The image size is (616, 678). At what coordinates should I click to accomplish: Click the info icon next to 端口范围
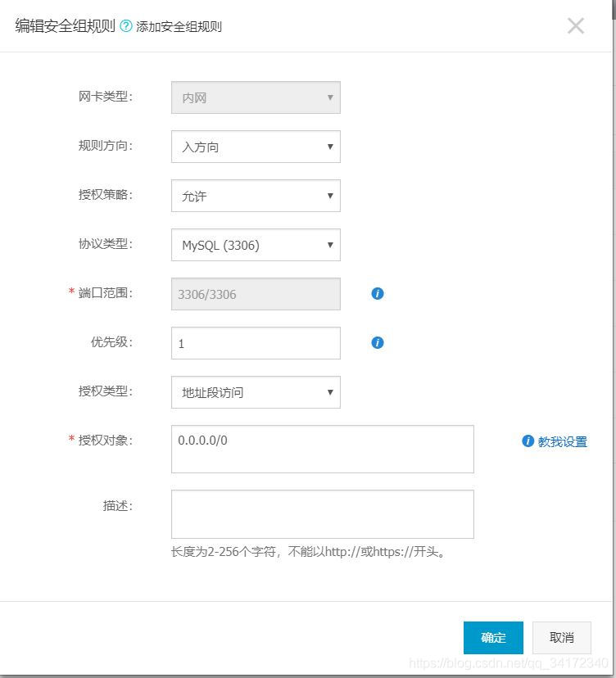(x=377, y=294)
